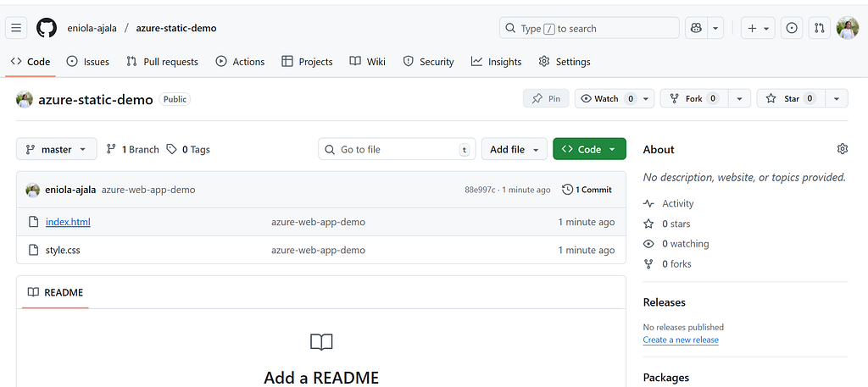The image size is (868, 387).
Task: Open the pull requests icon in header
Action: pos(820,28)
